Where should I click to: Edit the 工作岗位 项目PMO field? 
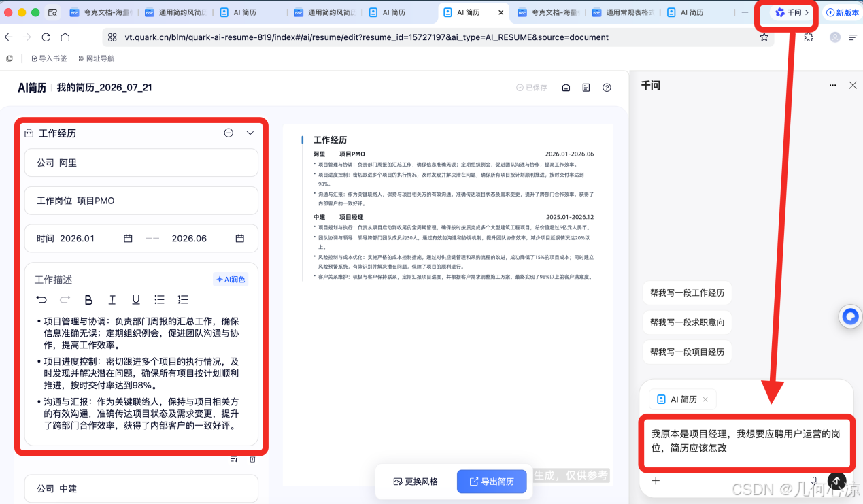click(141, 201)
